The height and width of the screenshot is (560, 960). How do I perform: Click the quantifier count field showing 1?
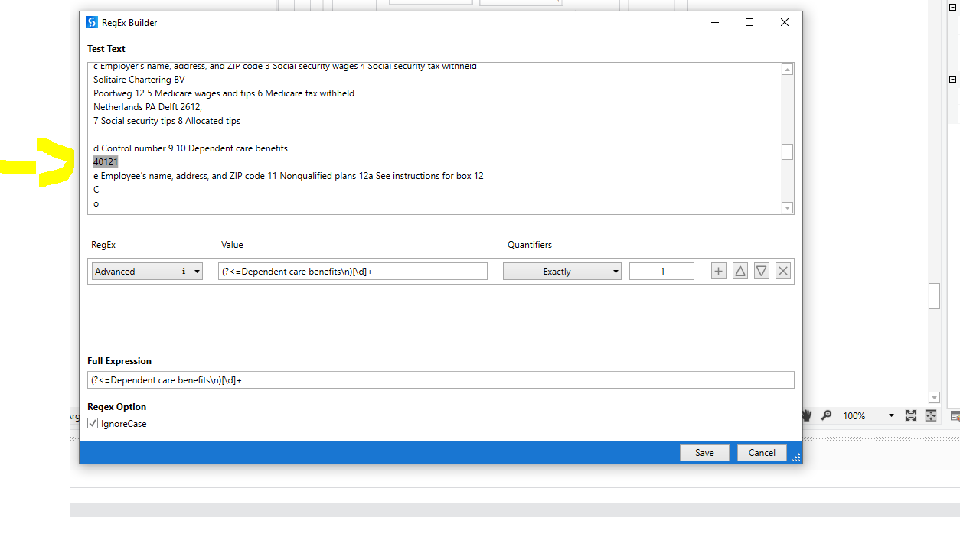point(661,271)
